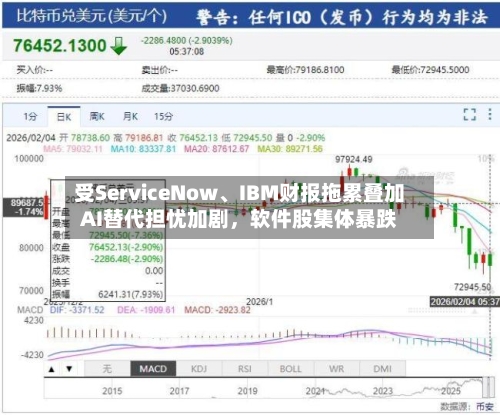Click the 2015 mark on overview timeline
Screen dimensions: 500x415
coord(112,391)
